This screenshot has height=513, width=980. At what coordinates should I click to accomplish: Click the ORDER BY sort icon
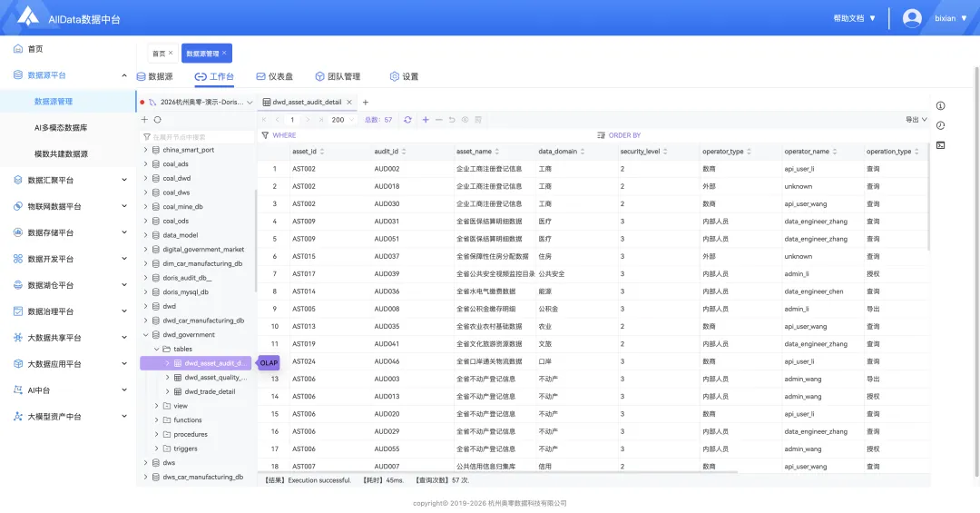click(x=601, y=135)
